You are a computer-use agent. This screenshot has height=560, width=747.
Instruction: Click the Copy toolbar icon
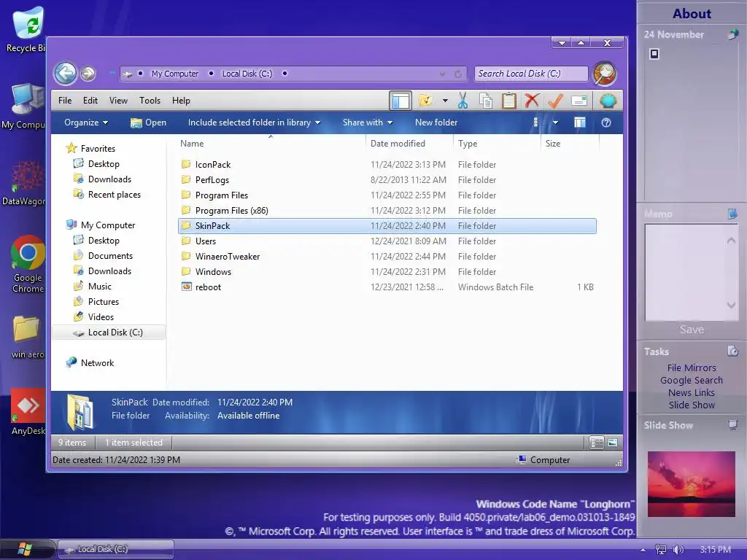(x=485, y=101)
